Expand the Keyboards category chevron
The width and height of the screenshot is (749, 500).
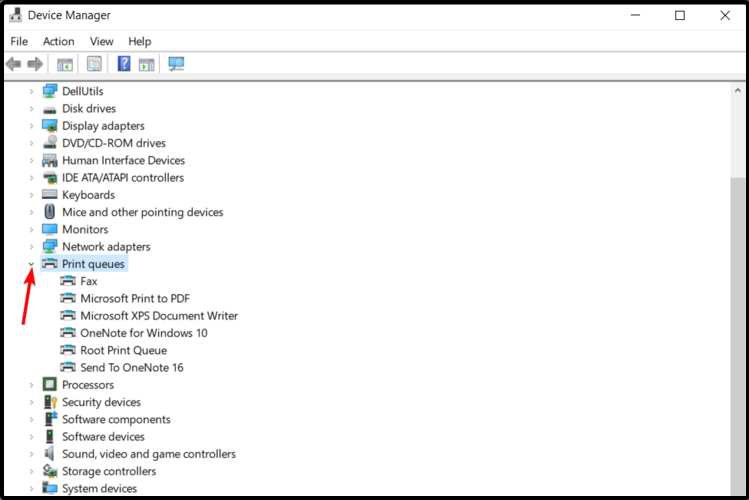(32, 195)
